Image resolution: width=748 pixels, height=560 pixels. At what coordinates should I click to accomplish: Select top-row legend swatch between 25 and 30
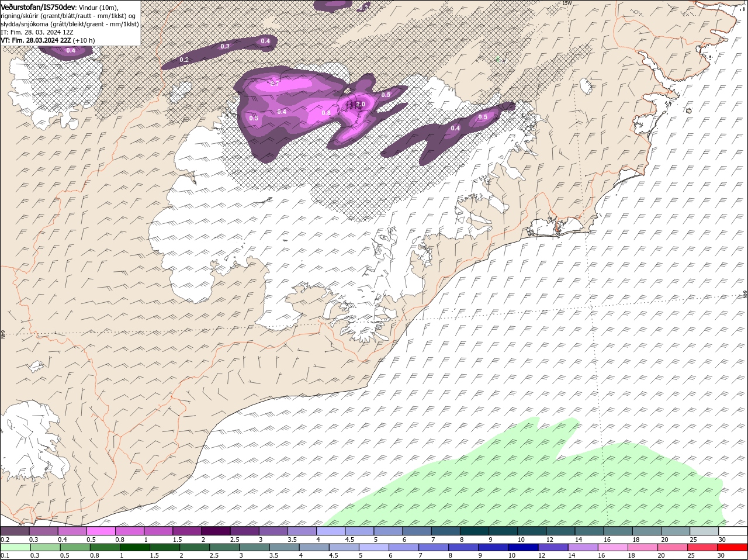pos(705,531)
